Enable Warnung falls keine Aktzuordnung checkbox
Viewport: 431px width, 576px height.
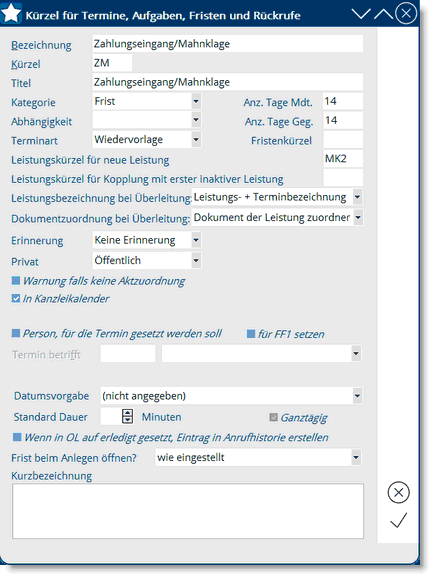coord(16,281)
